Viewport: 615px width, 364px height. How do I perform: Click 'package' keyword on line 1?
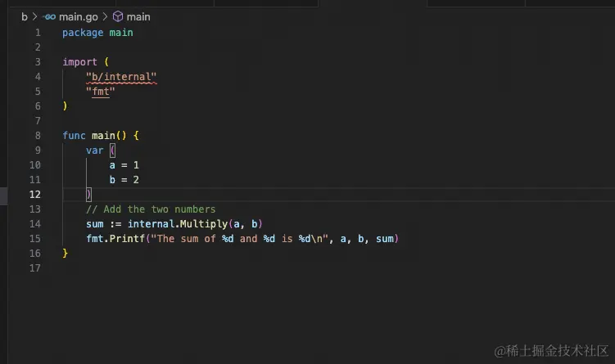click(83, 33)
